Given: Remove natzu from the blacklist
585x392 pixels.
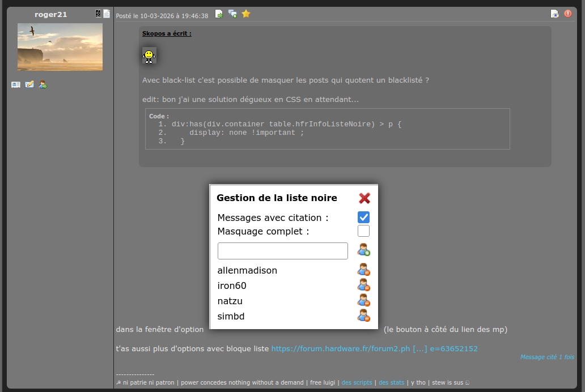Looking at the screenshot, I should click(x=363, y=300).
